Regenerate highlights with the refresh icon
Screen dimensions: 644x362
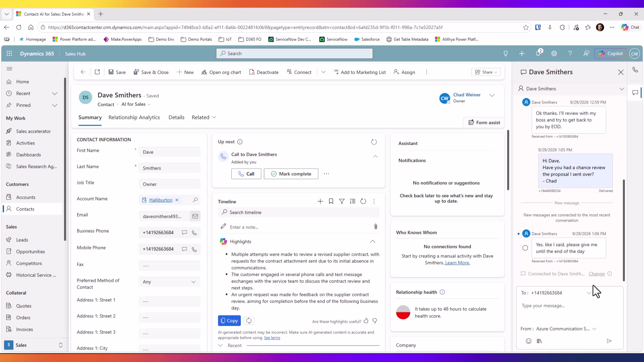249,321
